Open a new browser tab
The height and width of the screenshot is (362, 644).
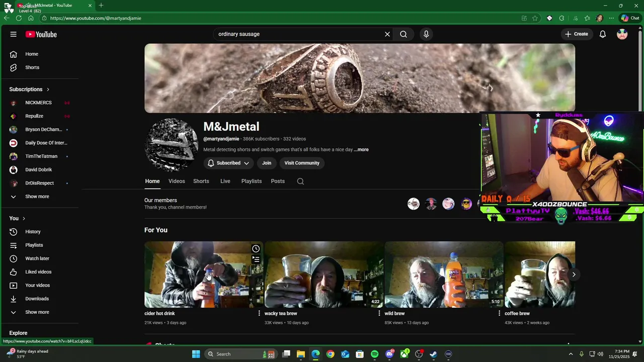pyautogui.click(x=101, y=5)
